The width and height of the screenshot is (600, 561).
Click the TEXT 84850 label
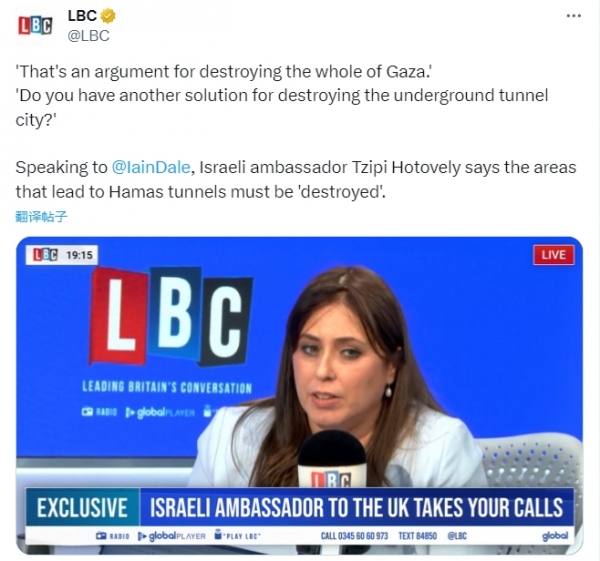[x=417, y=536]
